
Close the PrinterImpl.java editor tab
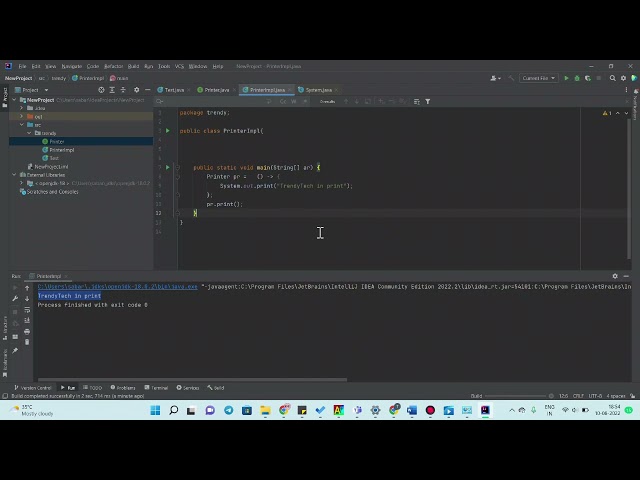tap(289, 90)
